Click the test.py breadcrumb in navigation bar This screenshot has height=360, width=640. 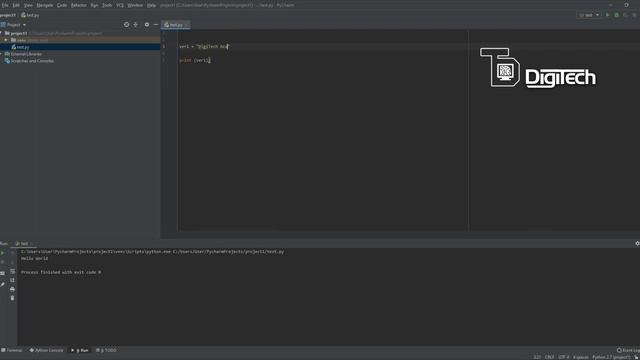coord(30,15)
